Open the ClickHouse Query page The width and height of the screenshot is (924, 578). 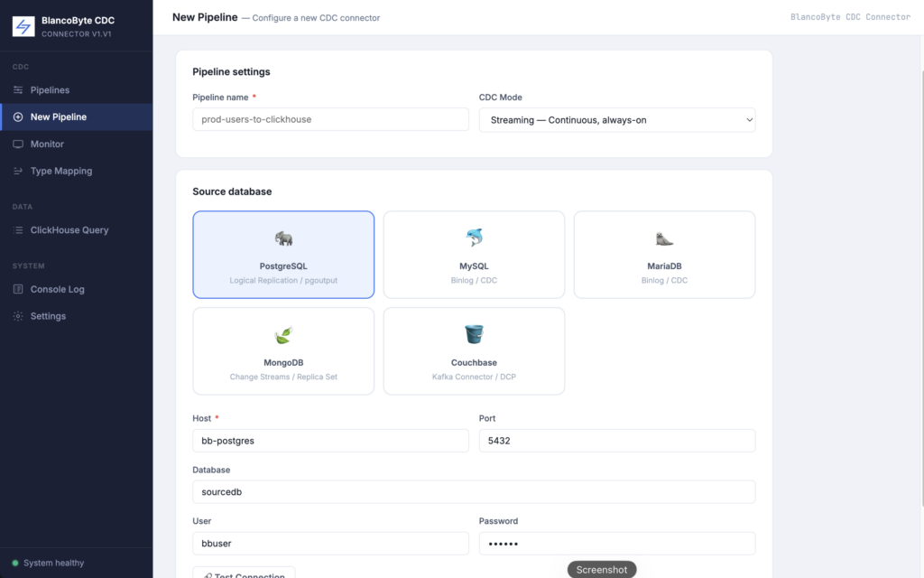[x=77, y=230]
